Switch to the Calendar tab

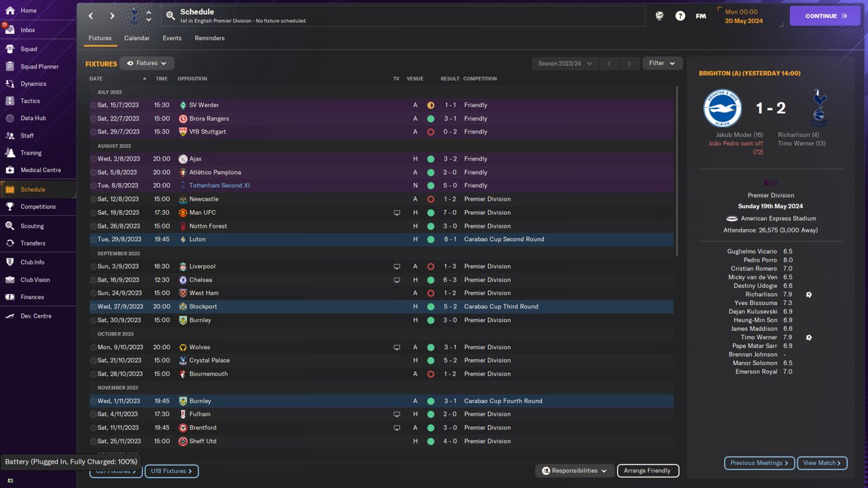tap(137, 38)
